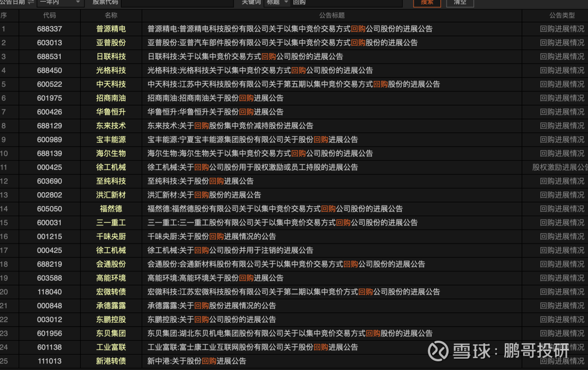Open announcement 新中港关于股份回购进展公告

197,361
